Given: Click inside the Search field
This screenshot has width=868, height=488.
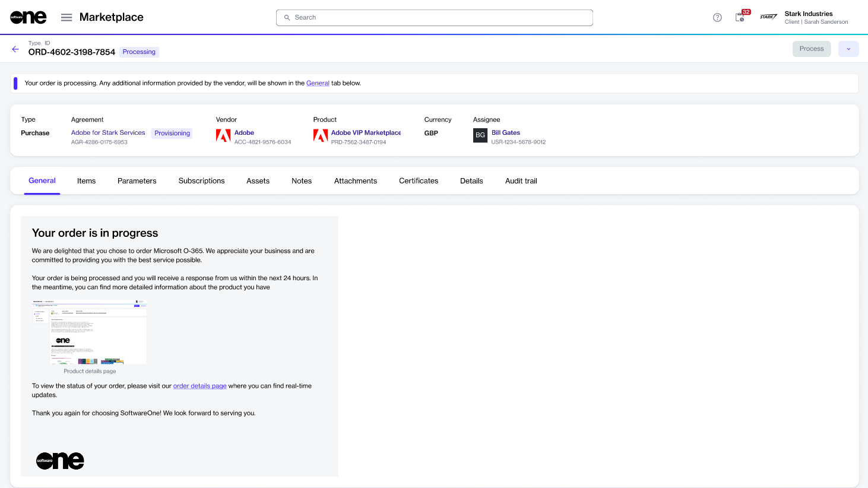Looking at the screenshot, I should pos(435,18).
